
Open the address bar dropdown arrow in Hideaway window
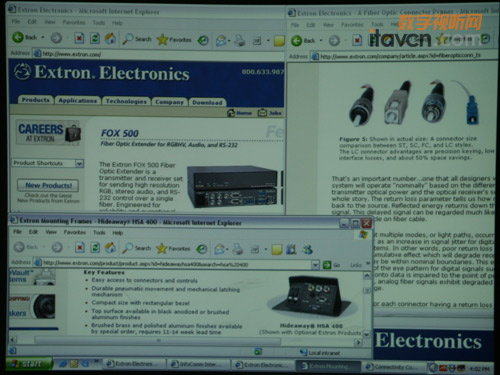click(315, 265)
